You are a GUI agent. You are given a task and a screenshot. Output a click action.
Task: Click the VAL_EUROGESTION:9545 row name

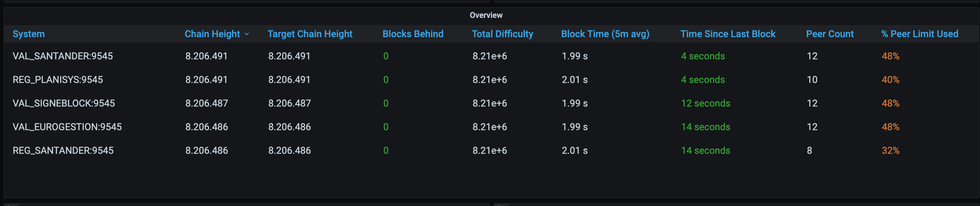(67, 127)
